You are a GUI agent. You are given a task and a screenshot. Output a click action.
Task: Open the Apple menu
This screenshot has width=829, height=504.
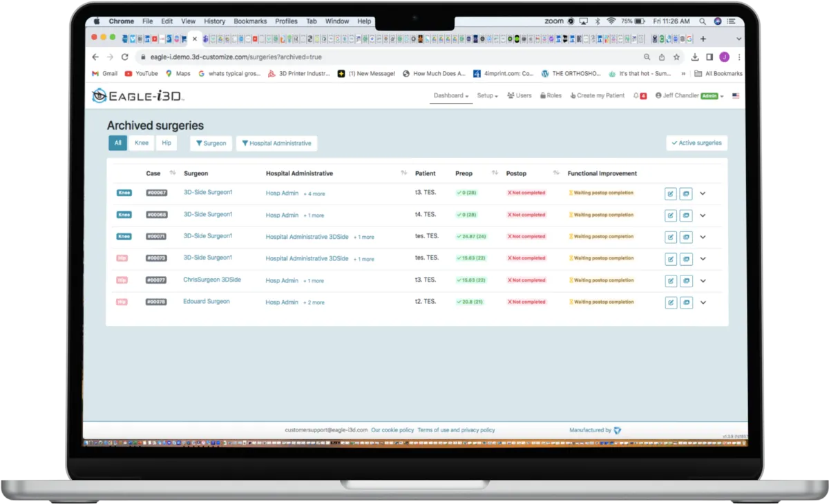click(x=97, y=21)
